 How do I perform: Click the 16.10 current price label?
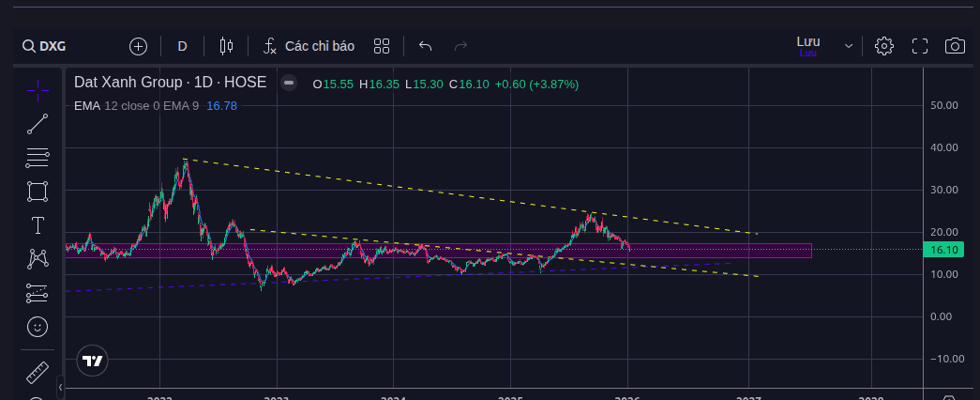pos(943,250)
